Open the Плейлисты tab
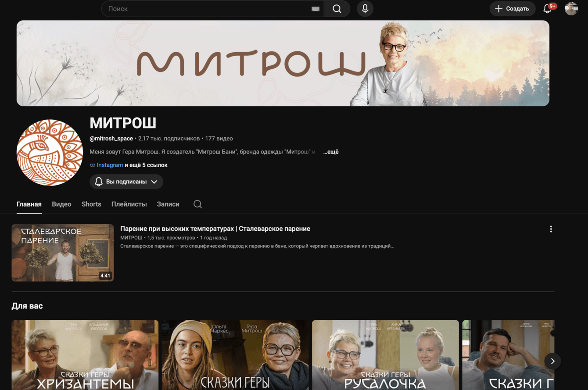 point(129,204)
